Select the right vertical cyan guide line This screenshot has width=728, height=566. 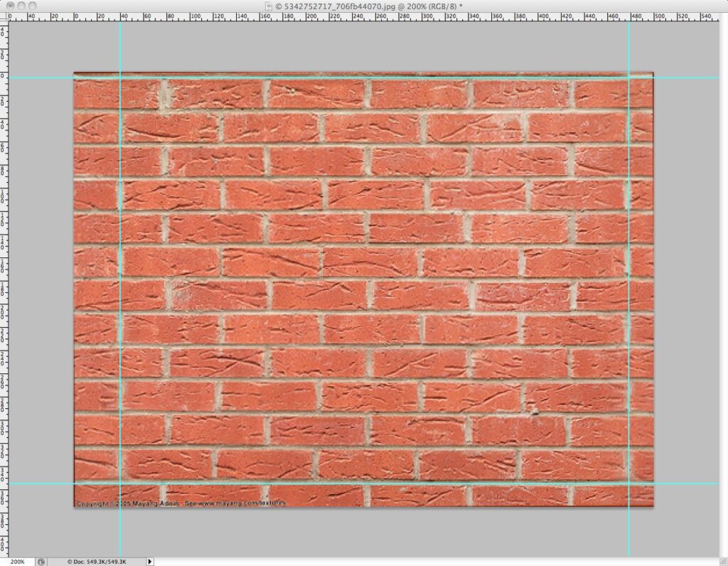point(628,284)
